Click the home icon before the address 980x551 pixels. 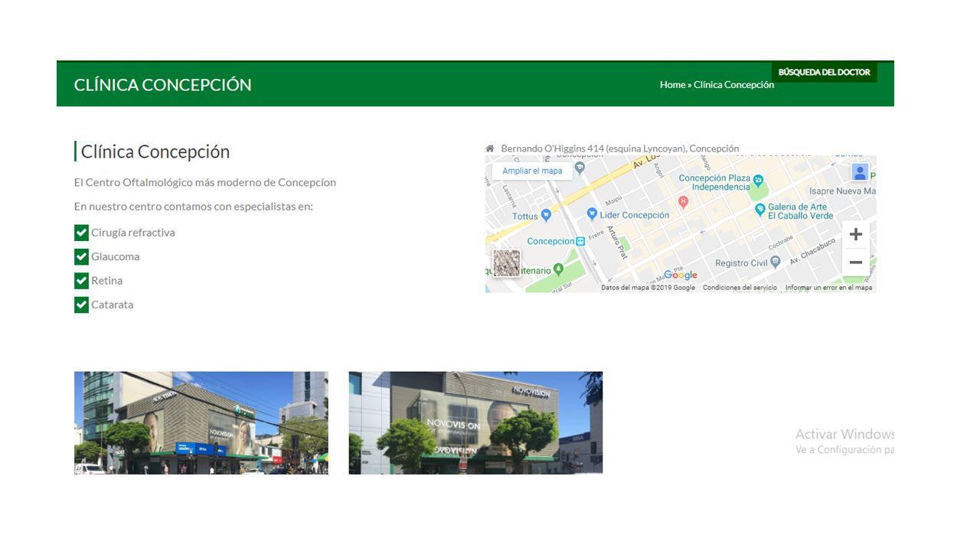point(490,148)
